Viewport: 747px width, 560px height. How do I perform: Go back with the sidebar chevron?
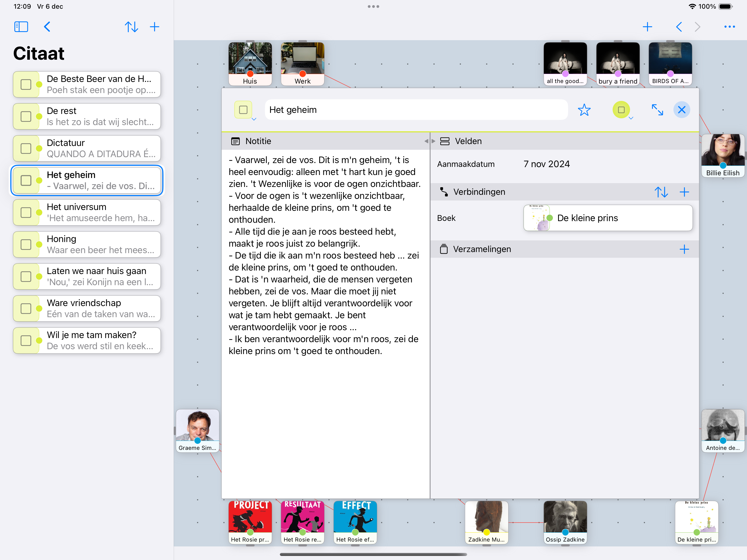(47, 27)
